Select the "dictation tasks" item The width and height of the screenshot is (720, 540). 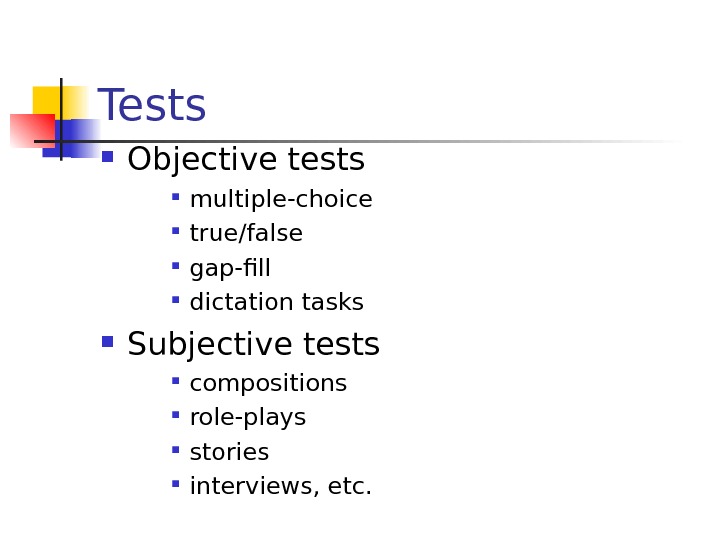(x=277, y=303)
